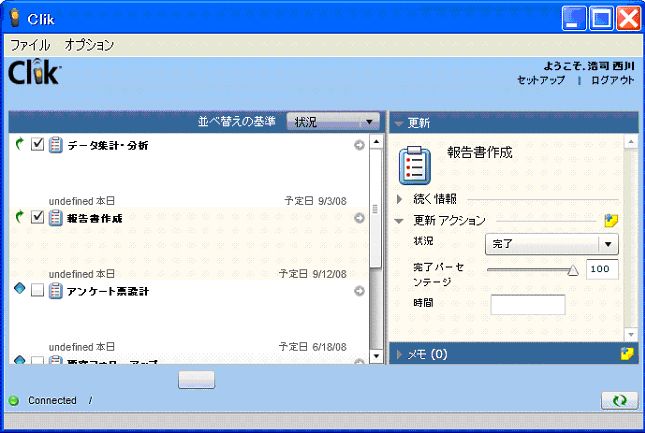Click task list scrollbar down arrow
Image resolution: width=645 pixels, height=433 pixels.
[376, 356]
